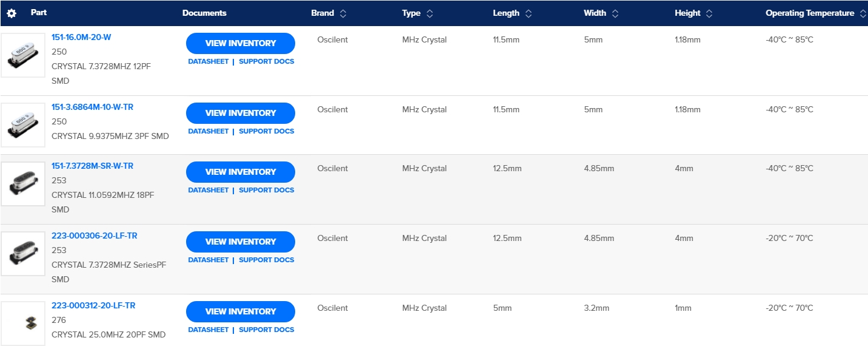Open datasheet for 151-3.6864M-10-W-TR
Image resolution: width=868 pixels, height=346 pixels.
(208, 131)
